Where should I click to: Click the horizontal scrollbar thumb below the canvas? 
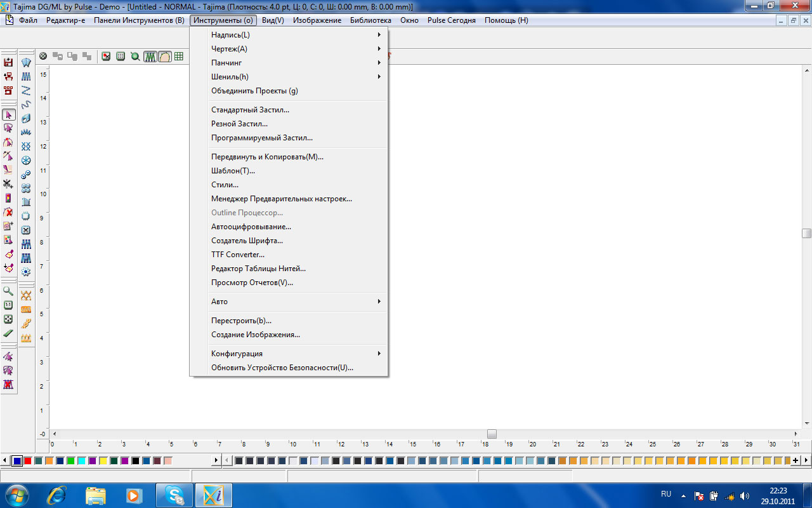pyautogui.click(x=492, y=434)
